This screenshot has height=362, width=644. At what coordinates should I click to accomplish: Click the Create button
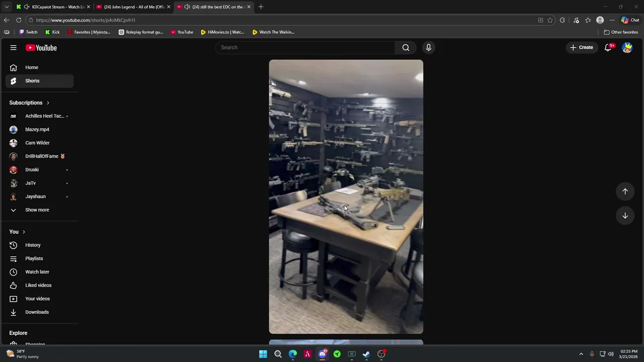tap(582, 47)
